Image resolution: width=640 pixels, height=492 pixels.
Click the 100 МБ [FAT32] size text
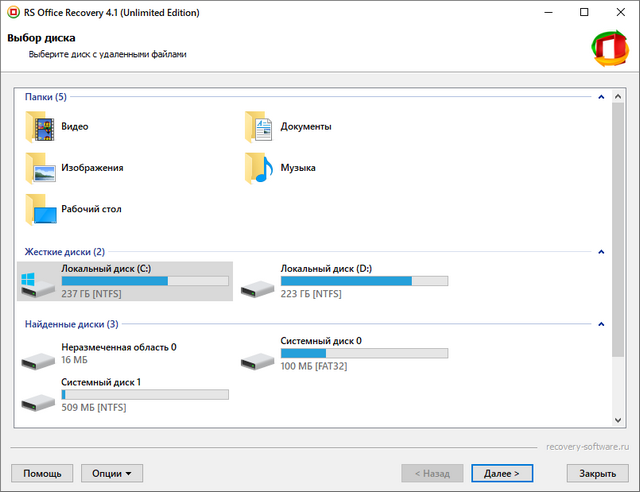(314, 366)
